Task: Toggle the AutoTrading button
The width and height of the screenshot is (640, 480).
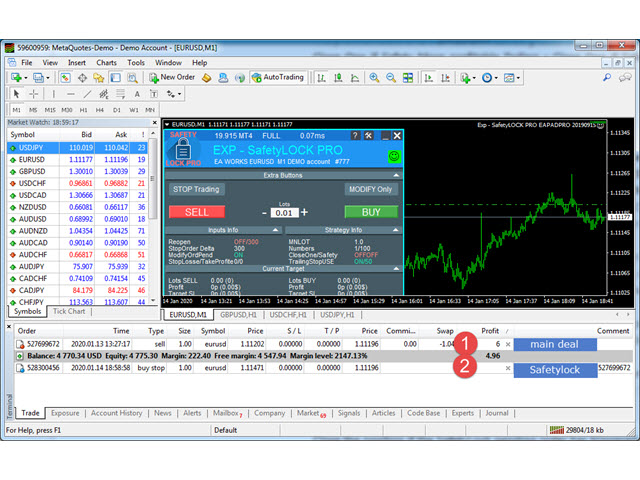Action: [278, 77]
